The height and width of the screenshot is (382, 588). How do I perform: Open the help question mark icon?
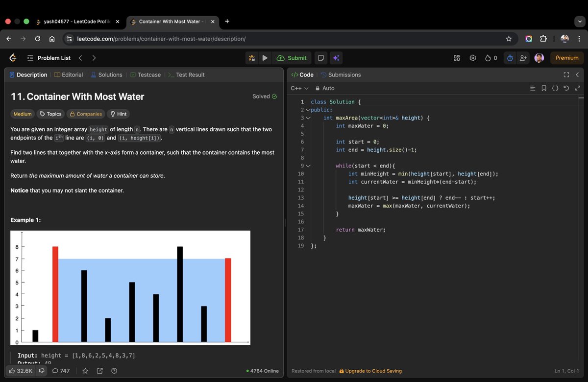tap(114, 371)
